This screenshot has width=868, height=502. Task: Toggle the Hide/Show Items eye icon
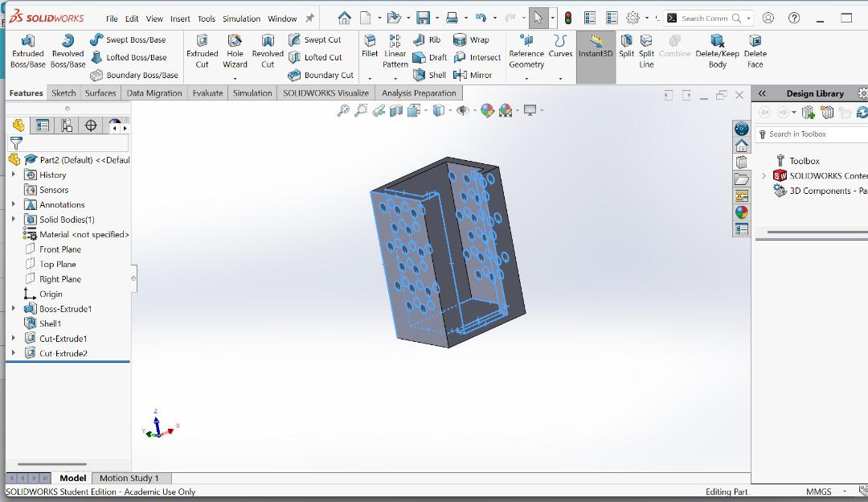point(462,111)
